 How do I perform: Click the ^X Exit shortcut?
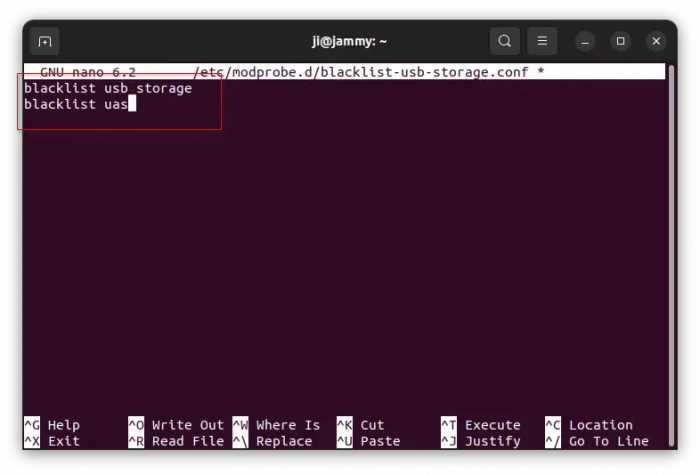pos(52,441)
